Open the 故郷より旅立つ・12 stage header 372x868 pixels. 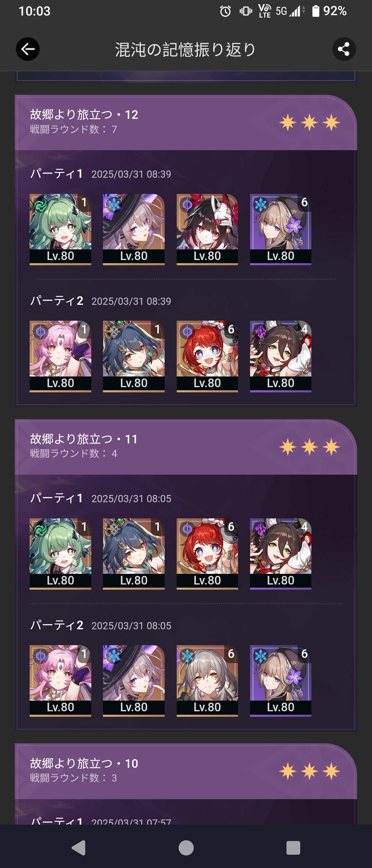click(186, 122)
